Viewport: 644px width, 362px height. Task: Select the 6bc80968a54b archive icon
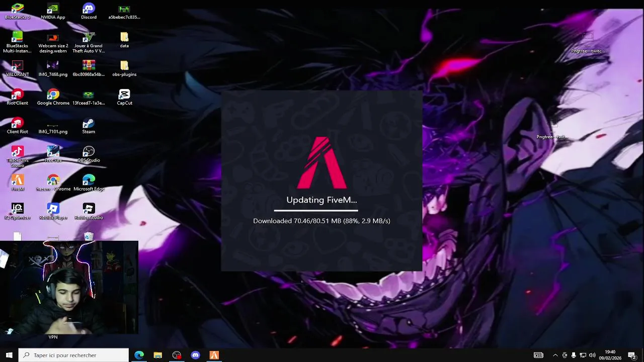coord(89,69)
